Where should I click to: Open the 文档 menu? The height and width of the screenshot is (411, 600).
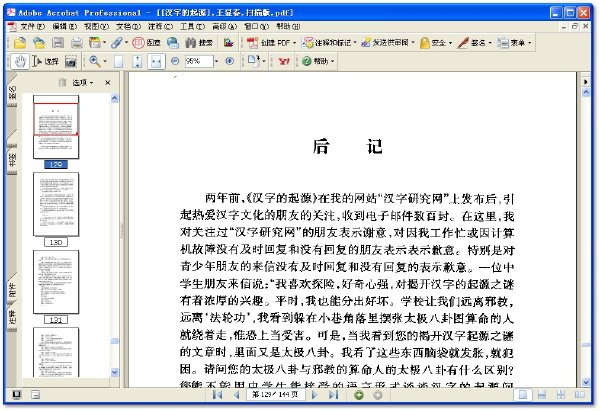(x=129, y=26)
